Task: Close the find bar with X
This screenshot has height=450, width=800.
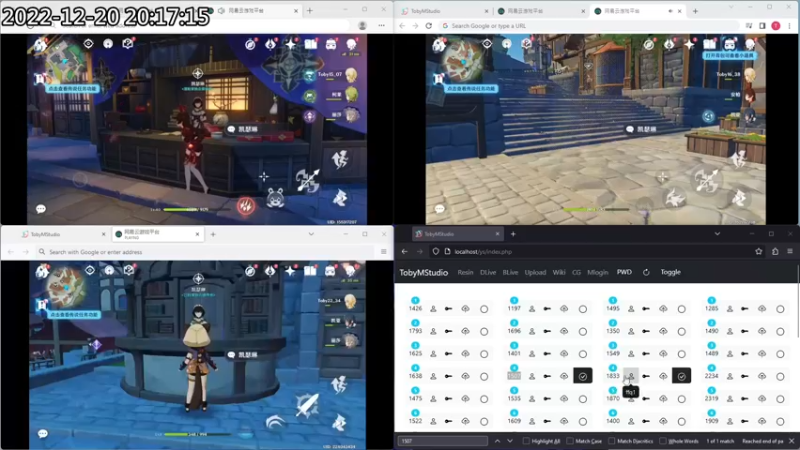Action: [x=791, y=441]
